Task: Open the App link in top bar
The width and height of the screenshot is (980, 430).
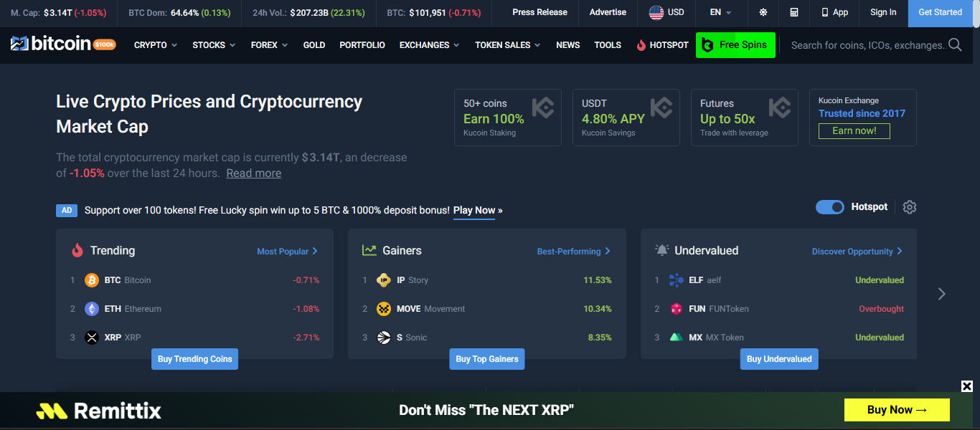Action: 834,12
